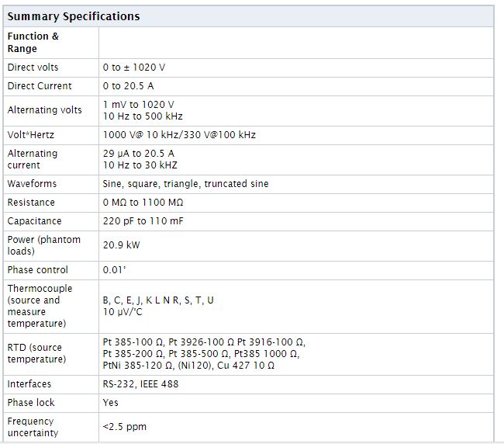Click the 'Phase control' row label
Viewport: 504px width, 444px height.
point(38,270)
